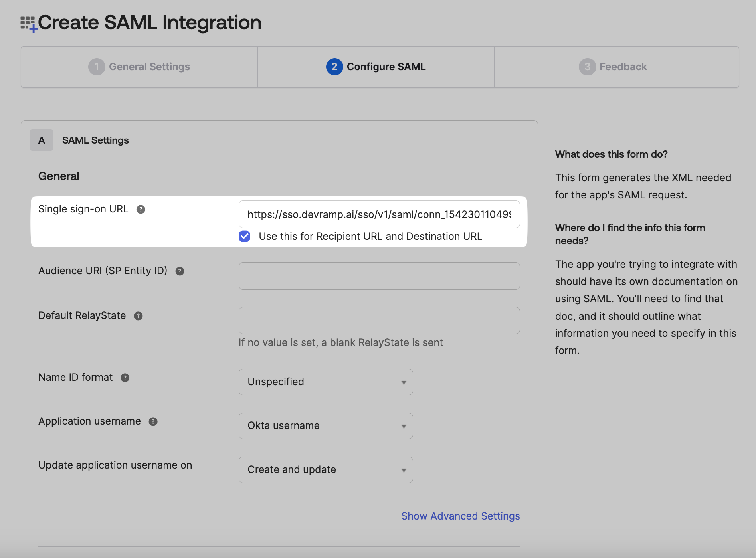
Task: Expand the Application username dropdown
Action: [326, 426]
